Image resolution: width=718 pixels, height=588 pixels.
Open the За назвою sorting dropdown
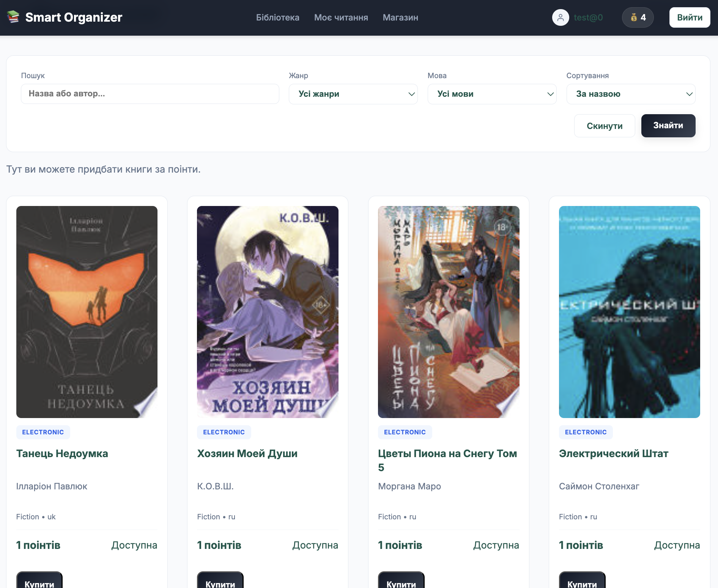(x=631, y=94)
